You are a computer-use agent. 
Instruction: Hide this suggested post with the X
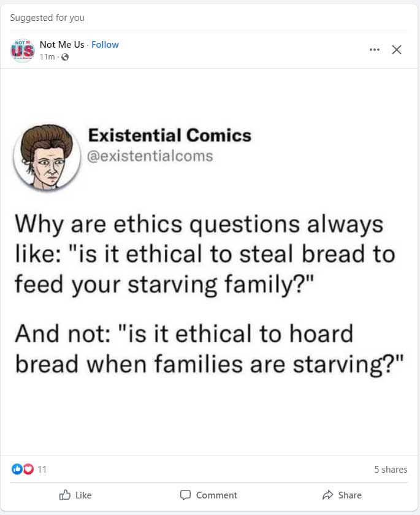click(397, 50)
